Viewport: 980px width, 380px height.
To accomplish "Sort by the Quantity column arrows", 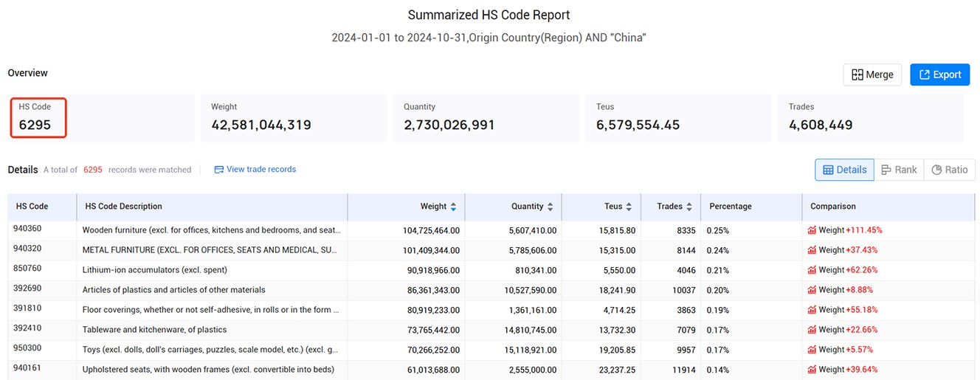I will click(551, 207).
